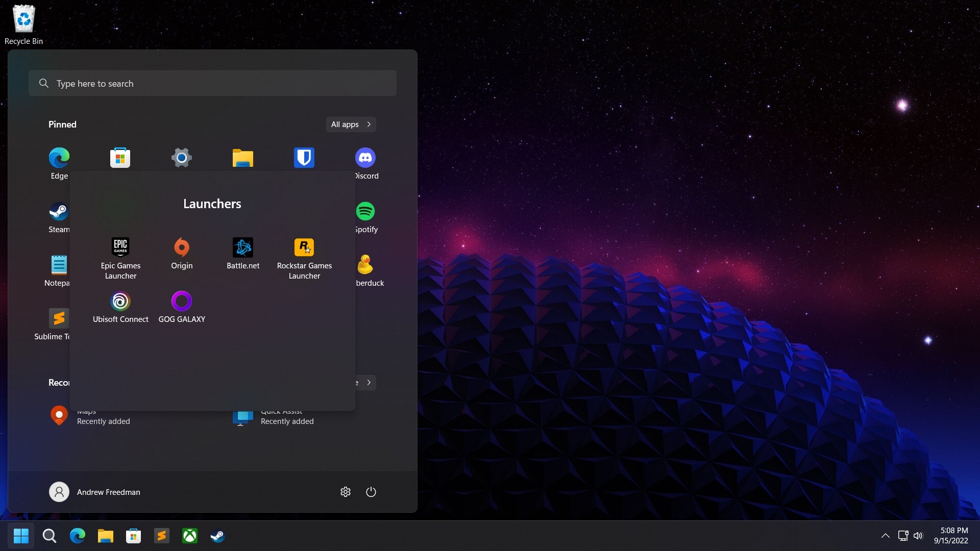The width and height of the screenshot is (980, 551).
Task: Toggle Xbox Game Bar taskbar icon
Action: point(190,536)
